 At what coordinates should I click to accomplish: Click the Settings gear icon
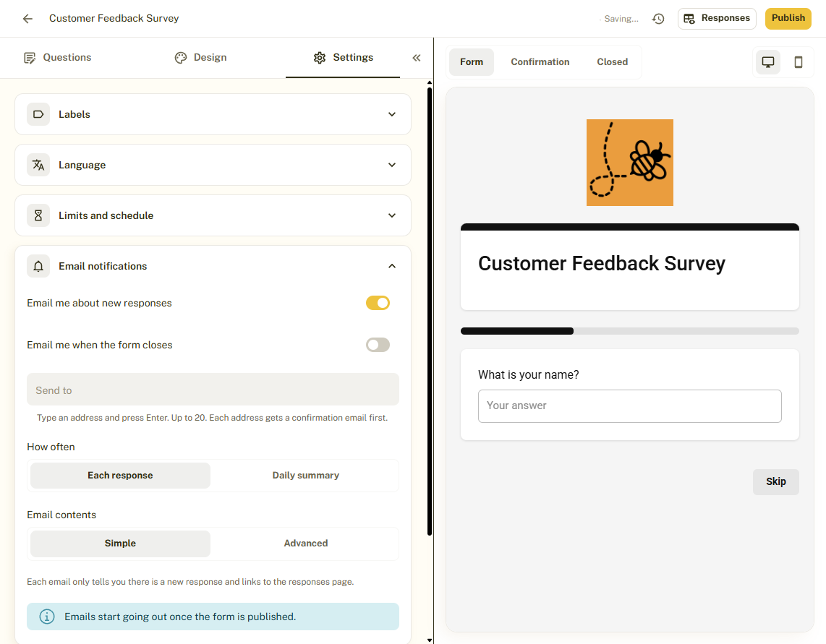320,57
